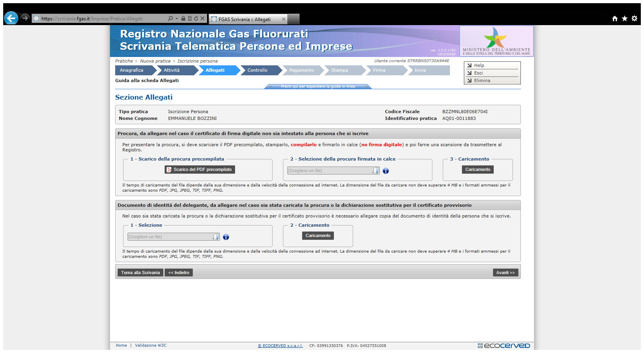Click the Pratiche breadcrumb link
The width and height of the screenshot is (644, 353).
[x=124, y=61]
